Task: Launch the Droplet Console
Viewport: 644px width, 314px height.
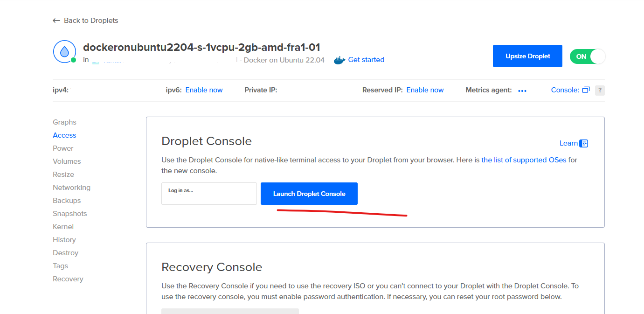Action: coord(309,193)
